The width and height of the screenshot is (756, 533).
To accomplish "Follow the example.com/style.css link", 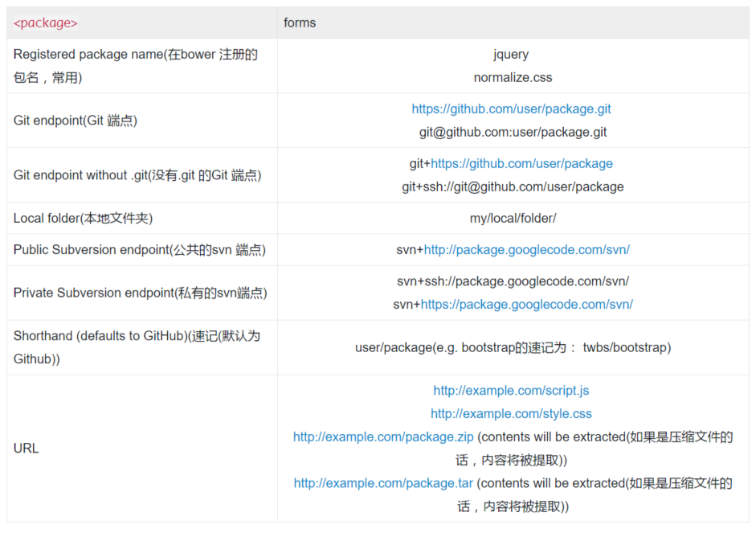I will click(511, 413).
